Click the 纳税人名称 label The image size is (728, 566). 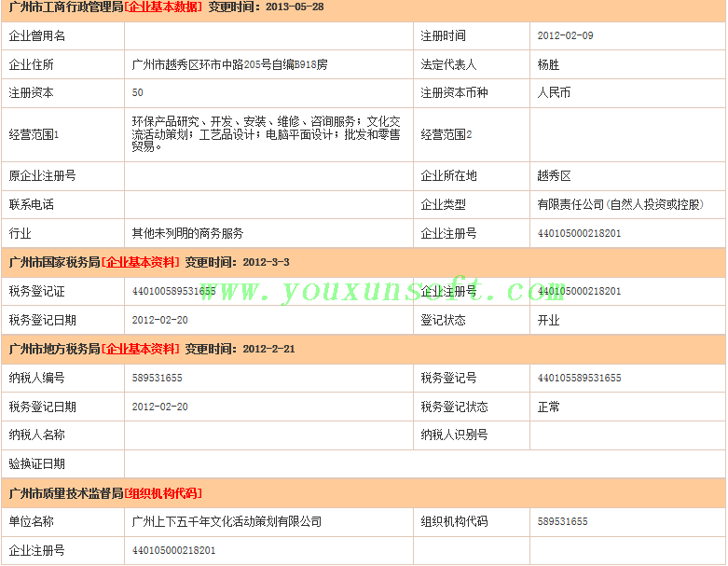tap(36, 435)
